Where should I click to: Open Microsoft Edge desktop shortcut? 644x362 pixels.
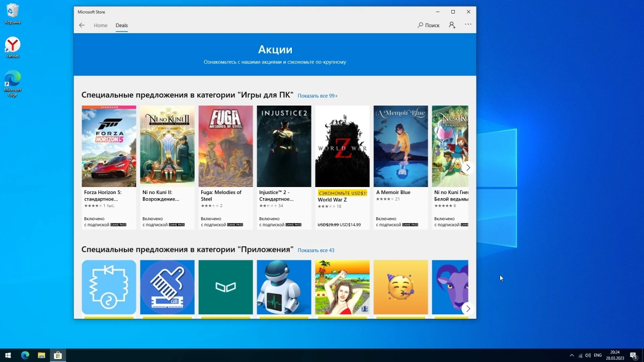13,83
